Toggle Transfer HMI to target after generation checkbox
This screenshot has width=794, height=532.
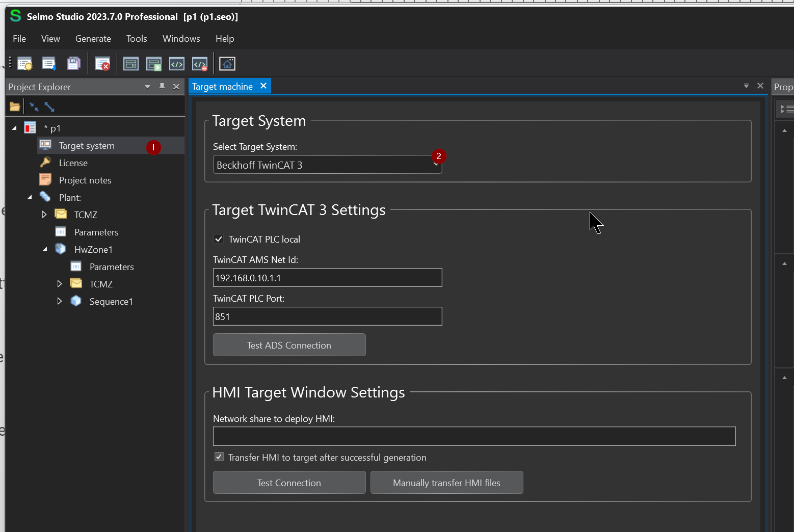point(219,457)
